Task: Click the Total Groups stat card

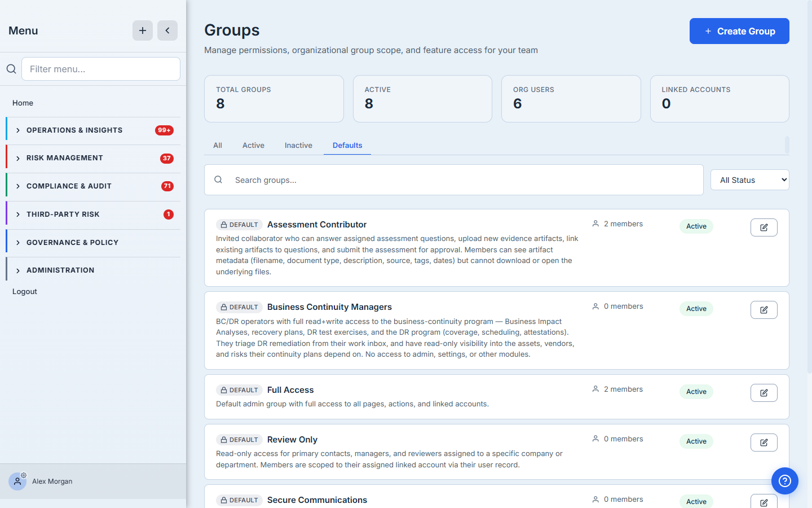Action: 274,99
